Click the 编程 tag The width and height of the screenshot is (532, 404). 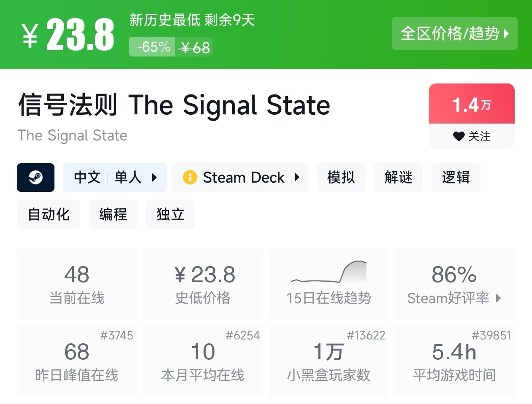coord(113,215)
